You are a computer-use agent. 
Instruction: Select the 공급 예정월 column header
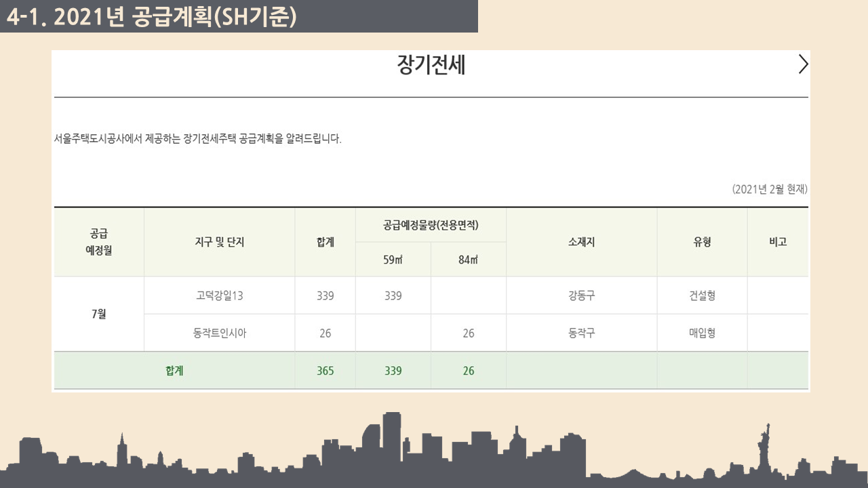pyautogui.click(x=99, y=242)
